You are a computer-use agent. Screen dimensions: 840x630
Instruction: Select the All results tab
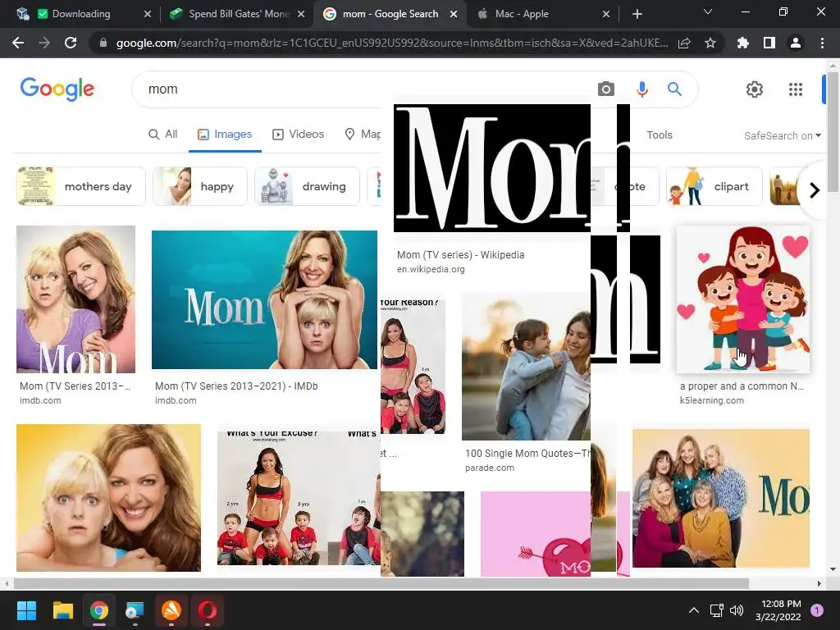pos(163,134)
